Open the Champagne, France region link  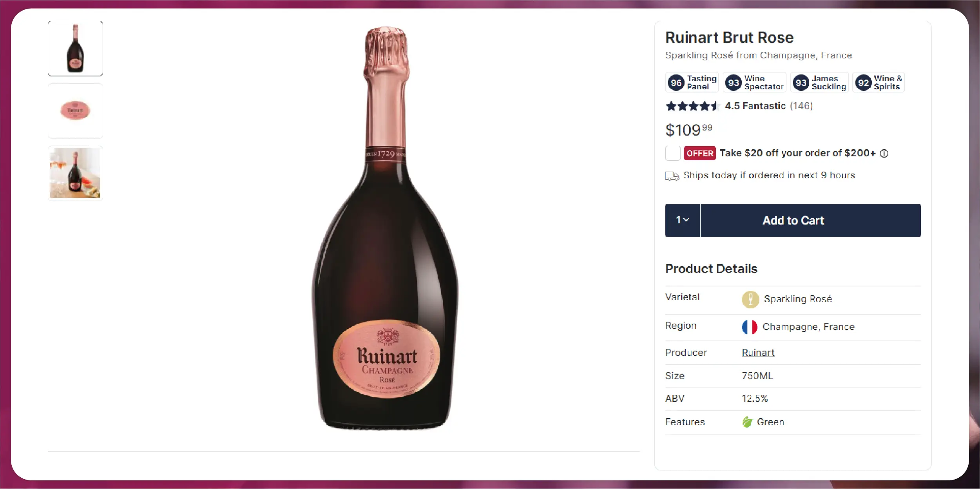tap(808, 327)
